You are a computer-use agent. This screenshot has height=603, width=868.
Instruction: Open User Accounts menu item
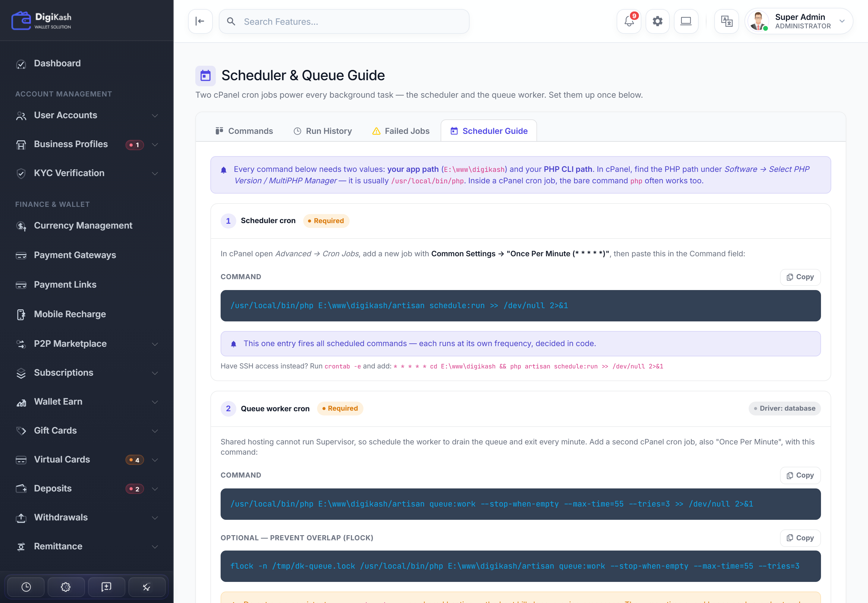[x=66, y=115]
